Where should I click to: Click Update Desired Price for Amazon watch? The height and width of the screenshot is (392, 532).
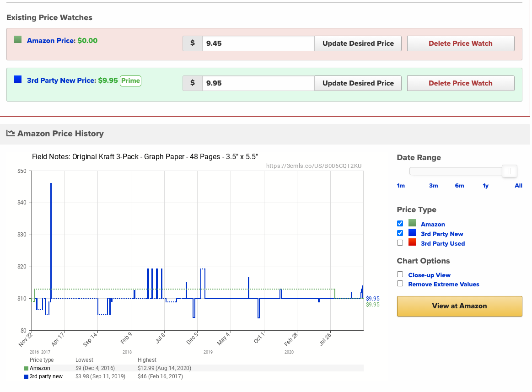point(358,43)
